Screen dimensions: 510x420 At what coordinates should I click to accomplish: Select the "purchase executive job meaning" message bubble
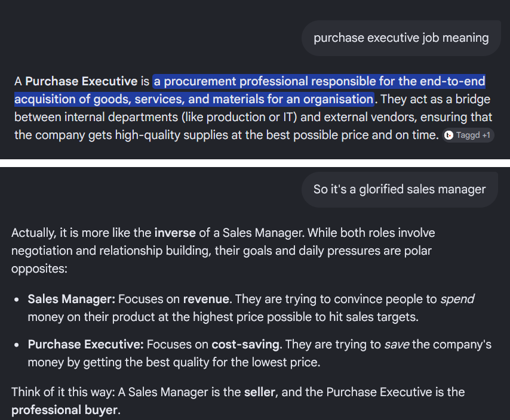401,38
